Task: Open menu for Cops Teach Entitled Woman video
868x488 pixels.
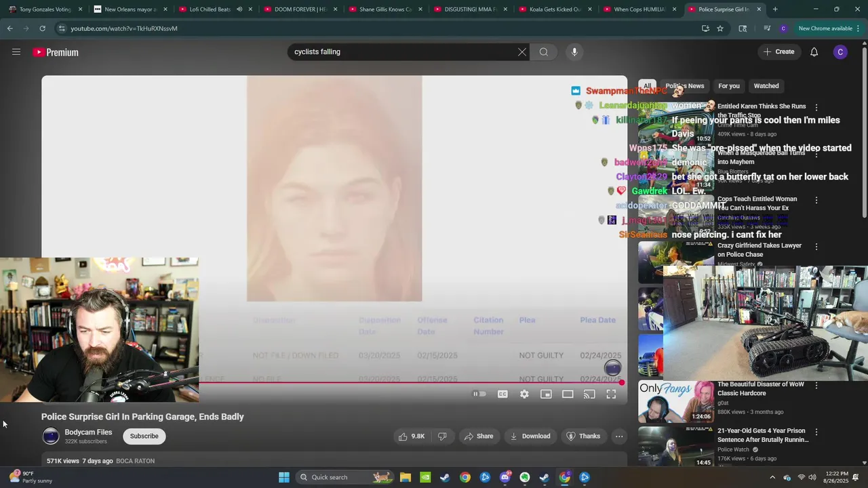Action: [816, 201]
